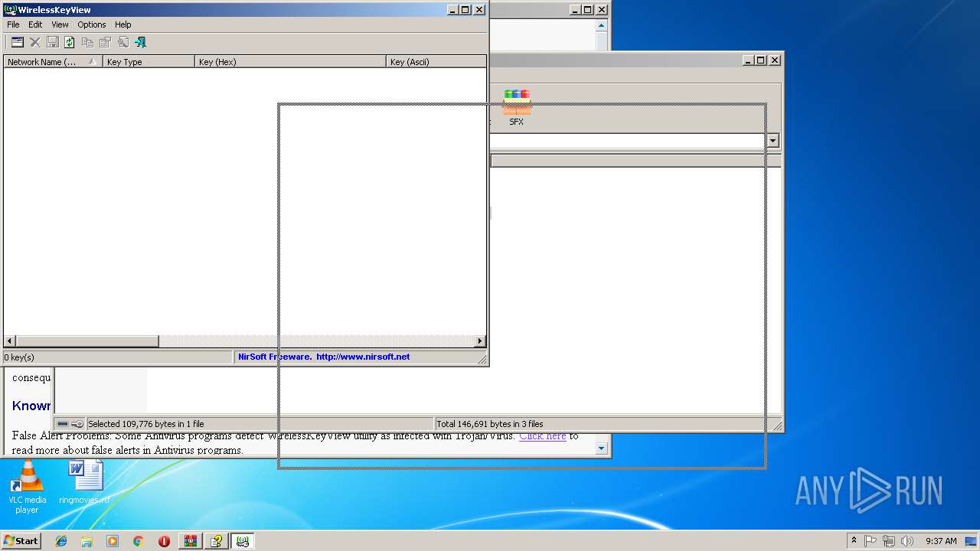Sort by the Key (Ascii) column header

[x=436, y=62]
